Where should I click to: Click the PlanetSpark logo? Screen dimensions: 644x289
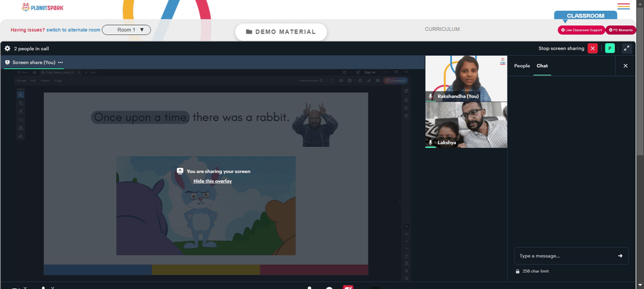coord(43,7)
